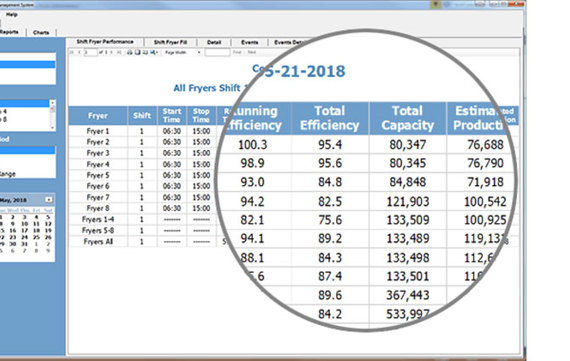Viewport: 570px width, 361px height.
Task: Open page setup
Action: click(145, 52)
